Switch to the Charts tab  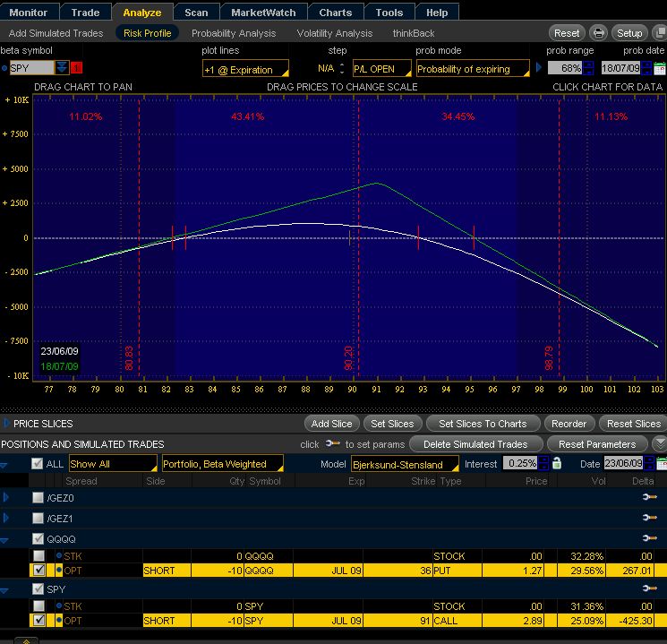click(335, 13)
